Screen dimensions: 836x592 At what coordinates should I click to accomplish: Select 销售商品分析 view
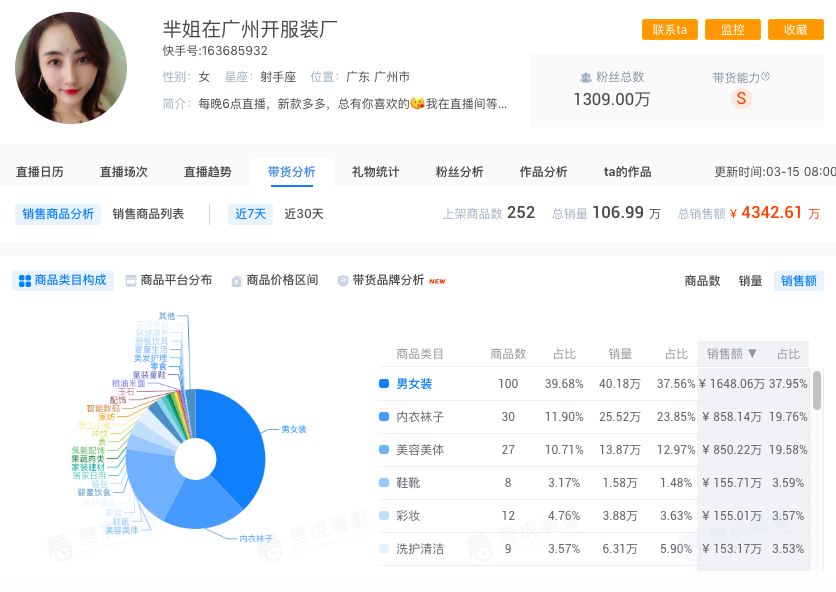(x=58, y=214)
